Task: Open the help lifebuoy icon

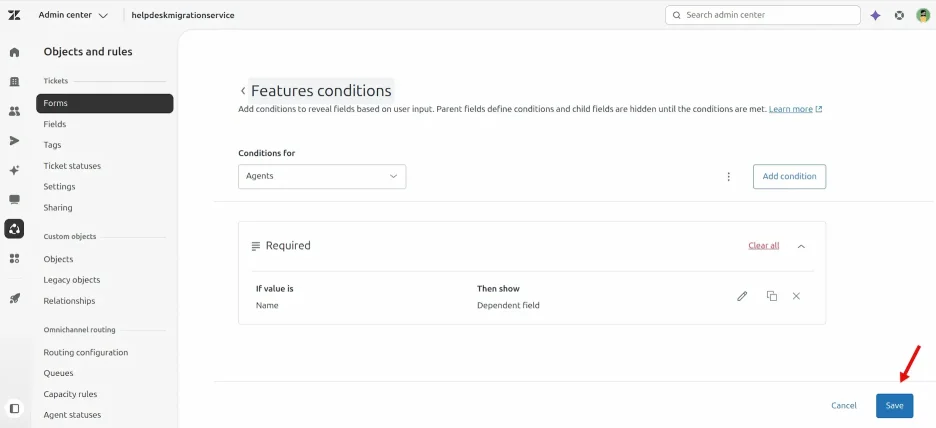Action: [899, 16]
